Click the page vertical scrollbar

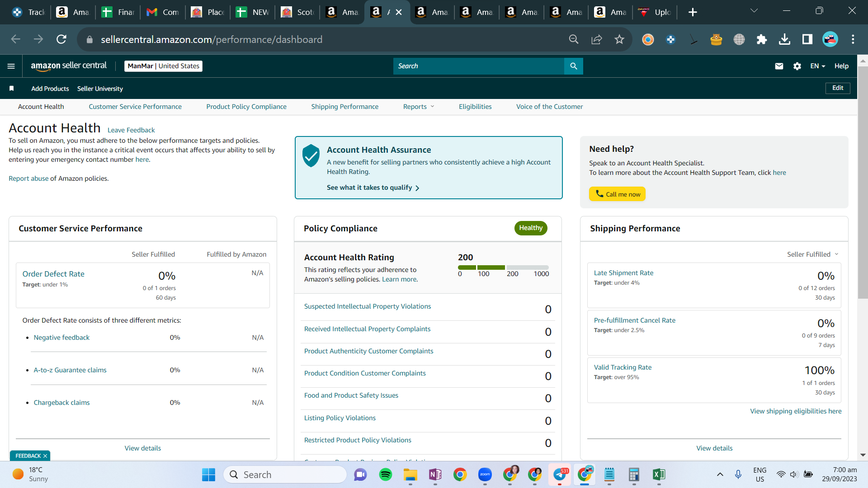tap(863, 183)
